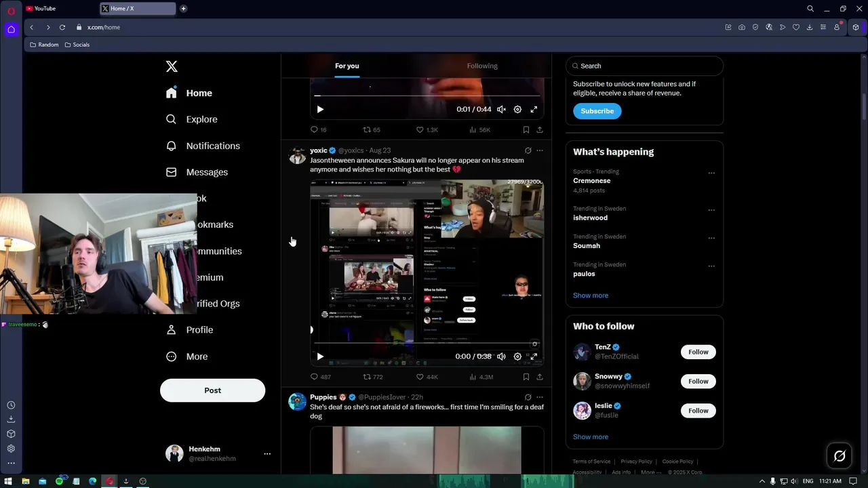Seek on the top video's progress bar
Image resolution: width=868 pixels, height=488 pixels.
[427, 96]
